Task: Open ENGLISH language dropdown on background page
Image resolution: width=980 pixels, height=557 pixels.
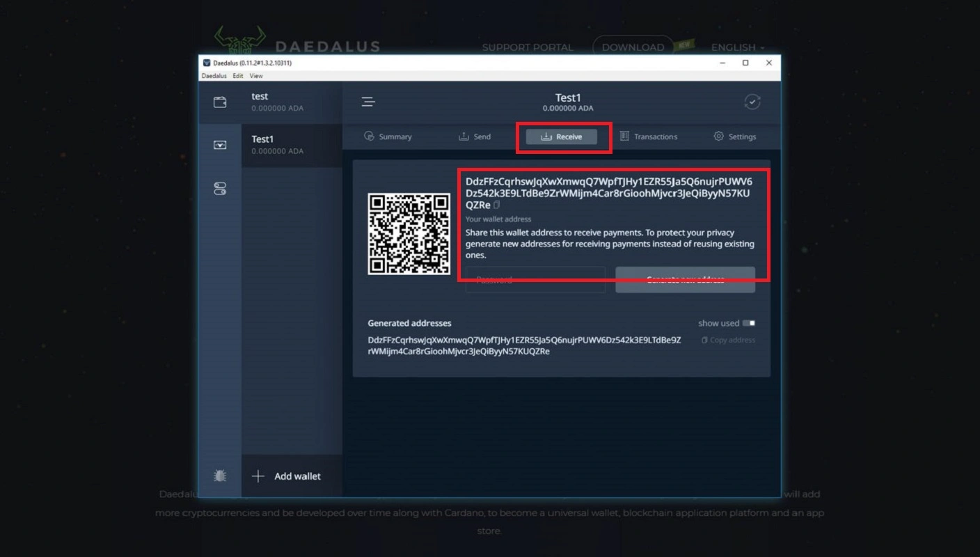Action: [738, 47]
